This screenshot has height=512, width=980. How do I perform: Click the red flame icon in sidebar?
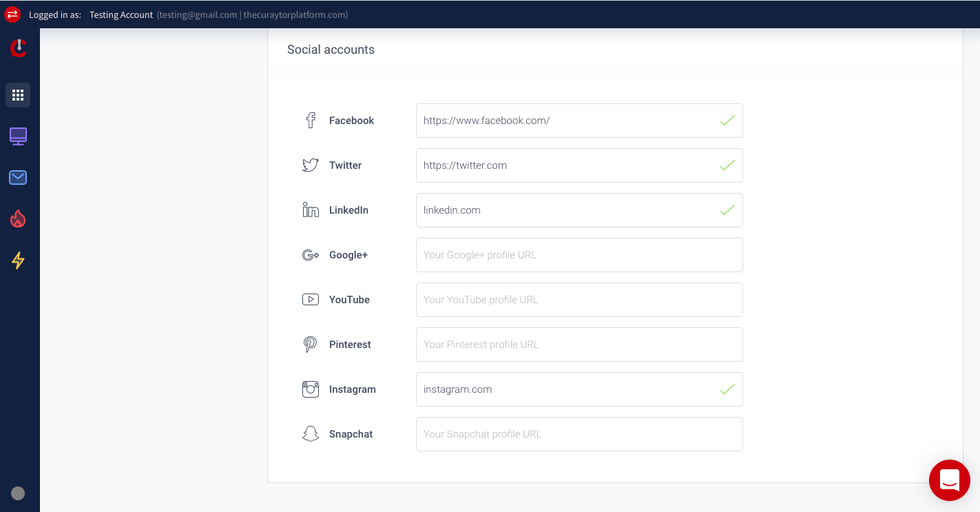point(18,219)
